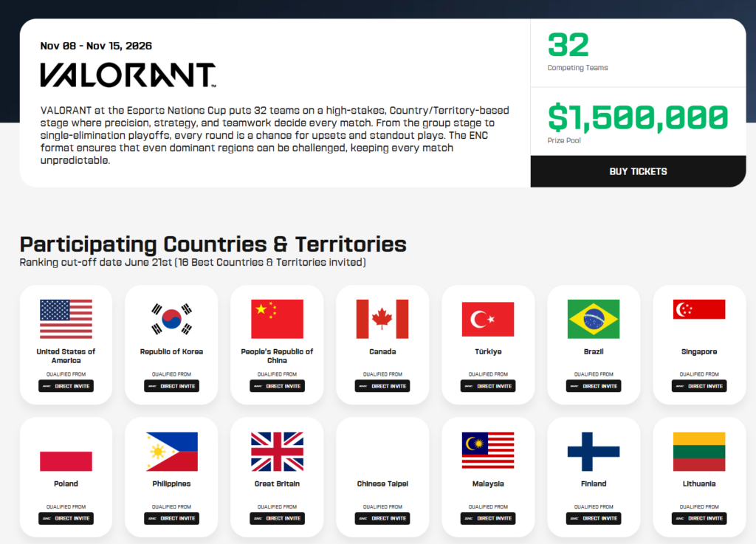The width and height of the screenshot is (756, 544).
Task: Click Direct Invite badge under Chinese Taipei
Action: click(x=382, y=518)
